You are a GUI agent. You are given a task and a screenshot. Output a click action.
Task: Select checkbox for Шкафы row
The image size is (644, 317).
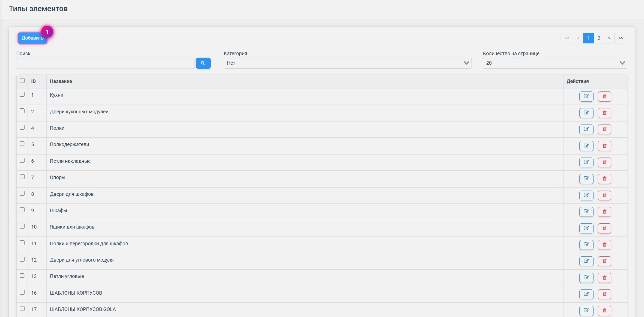pyautogui.click(x=22, y=210)
